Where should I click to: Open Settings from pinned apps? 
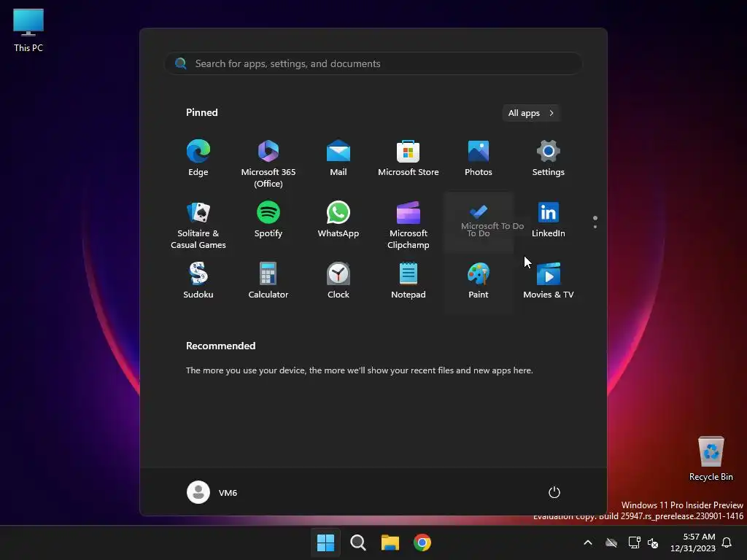(x=549, y=158)
